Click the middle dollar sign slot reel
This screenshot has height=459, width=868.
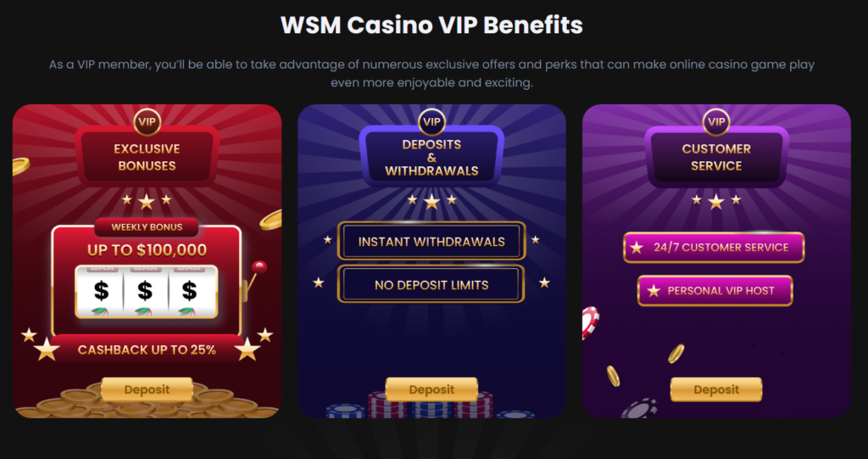(145, 290)
